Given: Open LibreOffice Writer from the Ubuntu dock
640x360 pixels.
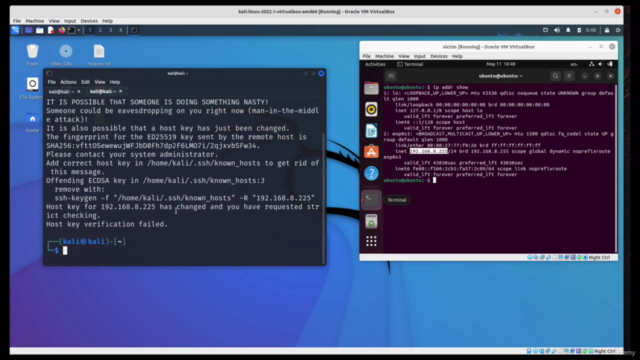Looking at the screenshot, I should (x=371, y=131).
